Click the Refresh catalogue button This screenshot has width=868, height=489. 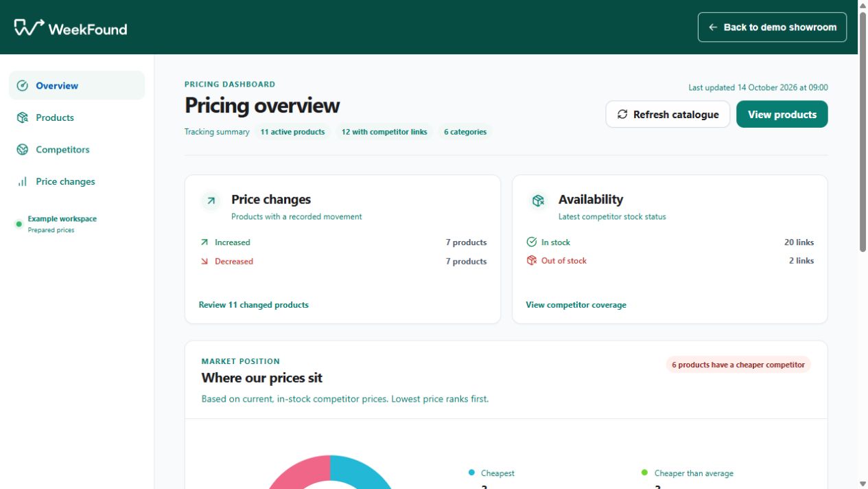point(668,115)
